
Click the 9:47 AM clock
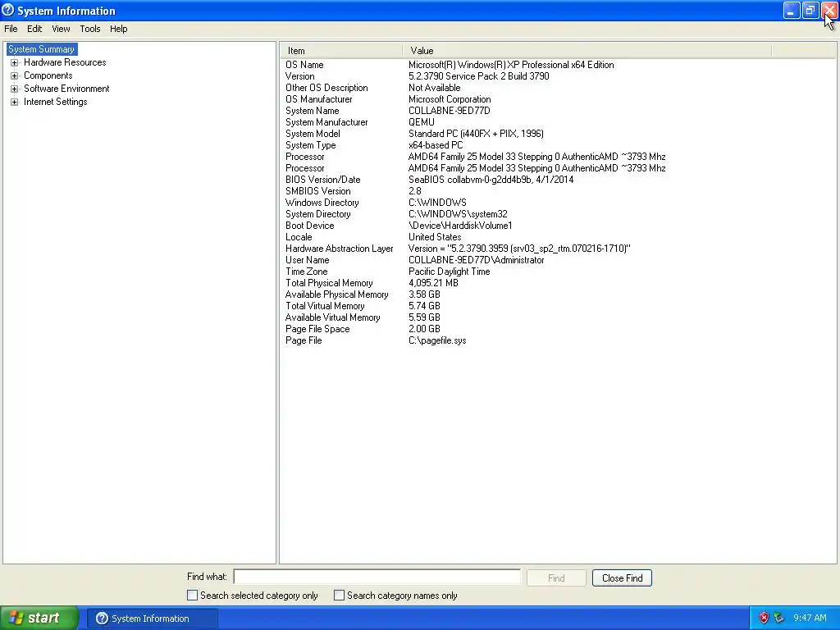[810, 618]
